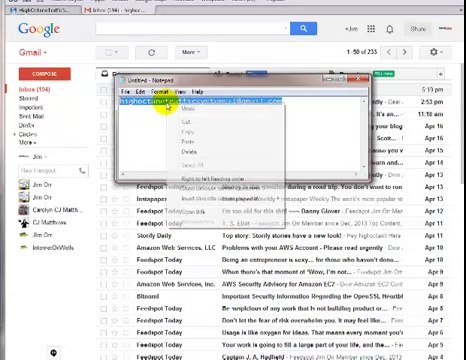466x360 pixels.
Task: Star the Amazon Web Services, Inc. email
Action: pyautogui.click(x=114, y=284)
